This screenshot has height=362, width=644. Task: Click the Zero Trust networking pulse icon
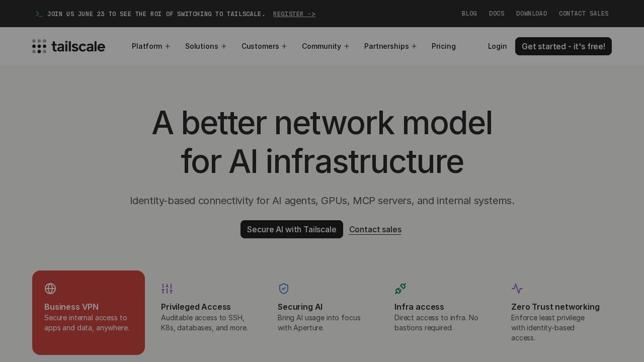(517, 289)
